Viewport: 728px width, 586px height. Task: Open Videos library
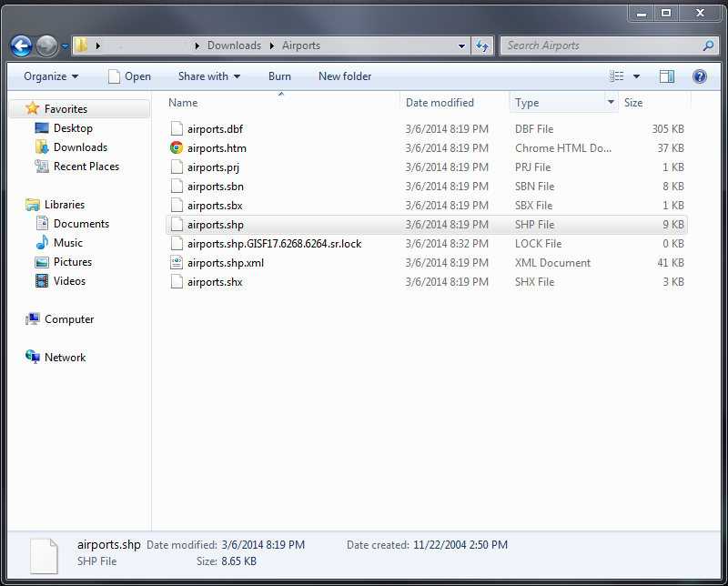click(69, 281)
